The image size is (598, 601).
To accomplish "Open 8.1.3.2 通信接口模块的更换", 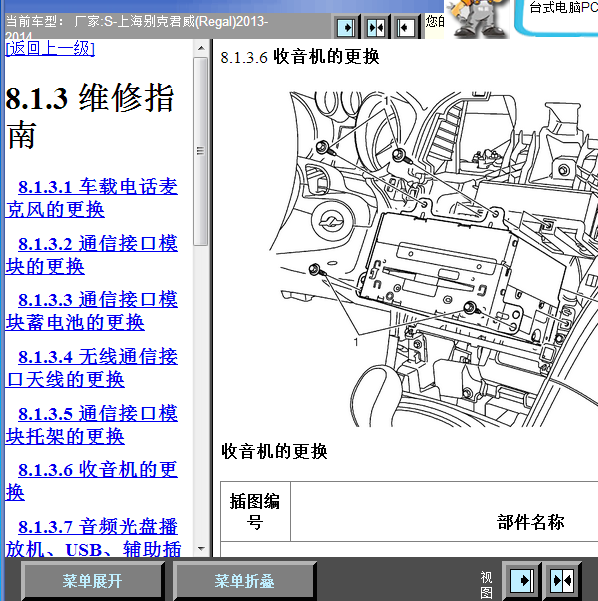I will point(92,255).
